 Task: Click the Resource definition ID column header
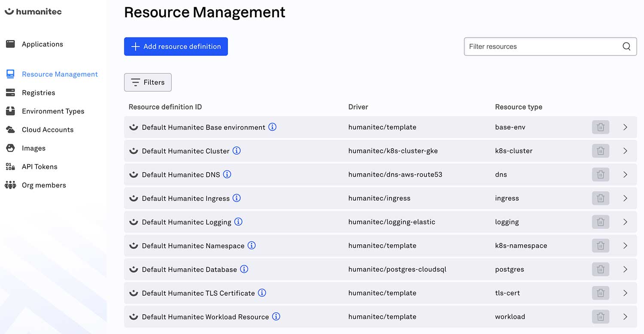(x=165, y=107)
